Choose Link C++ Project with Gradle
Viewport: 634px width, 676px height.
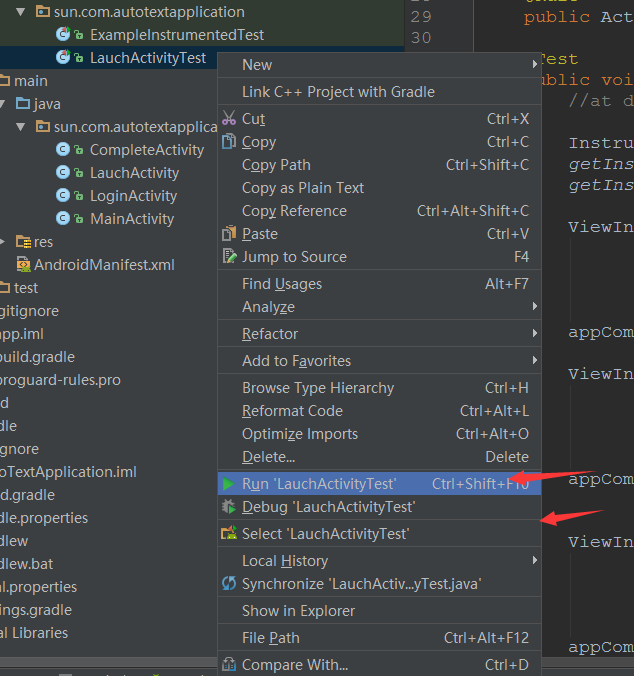click(379, 91)
